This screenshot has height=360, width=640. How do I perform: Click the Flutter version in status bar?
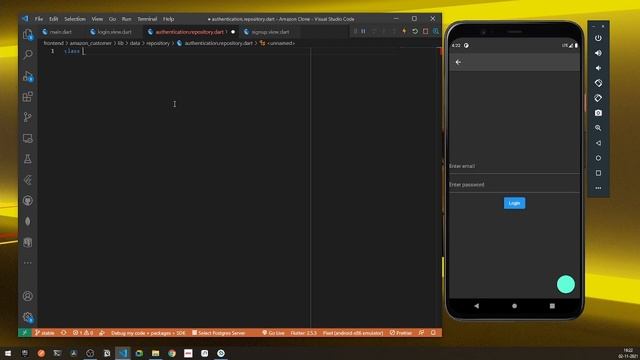coord(303,333)
